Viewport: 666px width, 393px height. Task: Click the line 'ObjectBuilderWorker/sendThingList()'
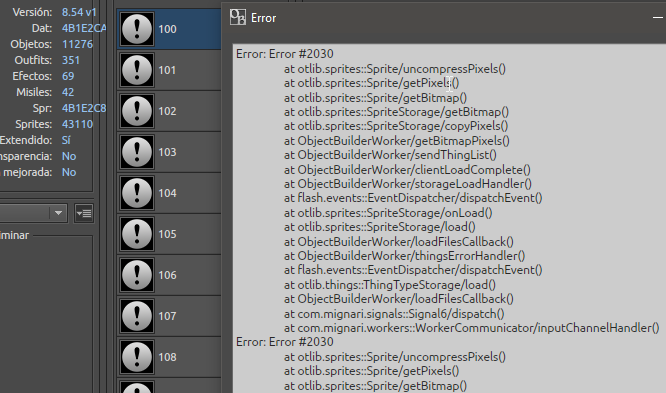390,155
